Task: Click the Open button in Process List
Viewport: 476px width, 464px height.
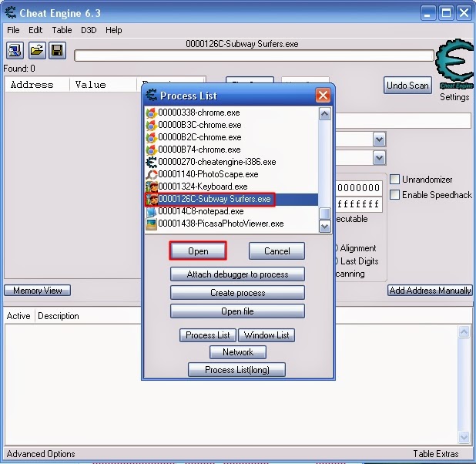Action: click(198, 251)
